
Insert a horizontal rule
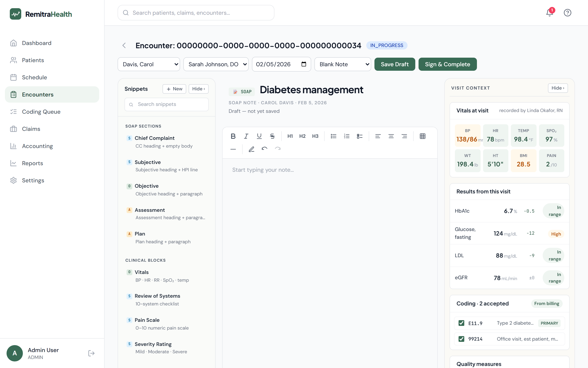pos(233,149)
